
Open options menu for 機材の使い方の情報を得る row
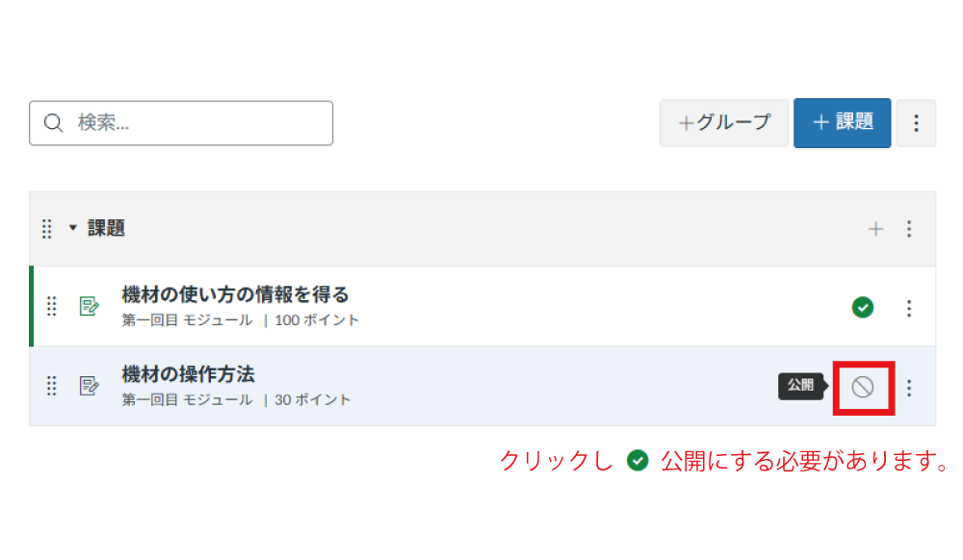(x=909, y=308)
